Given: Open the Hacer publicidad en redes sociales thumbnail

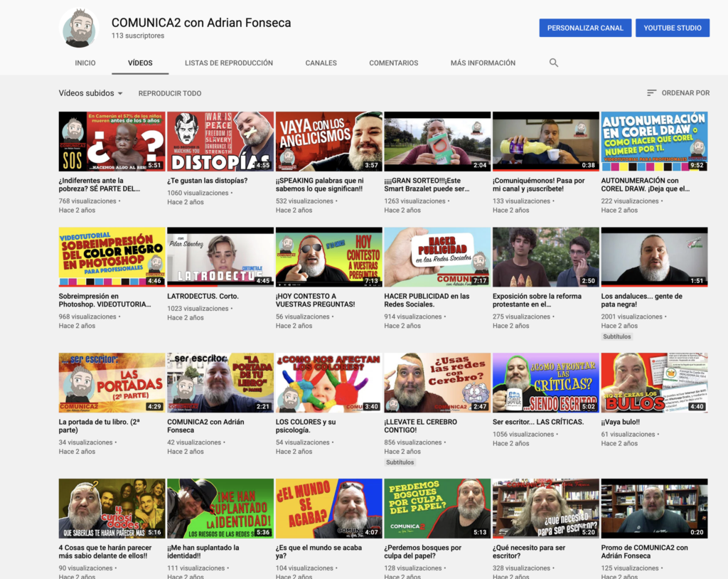Looking at the screenshot, I should click(437, 257).
